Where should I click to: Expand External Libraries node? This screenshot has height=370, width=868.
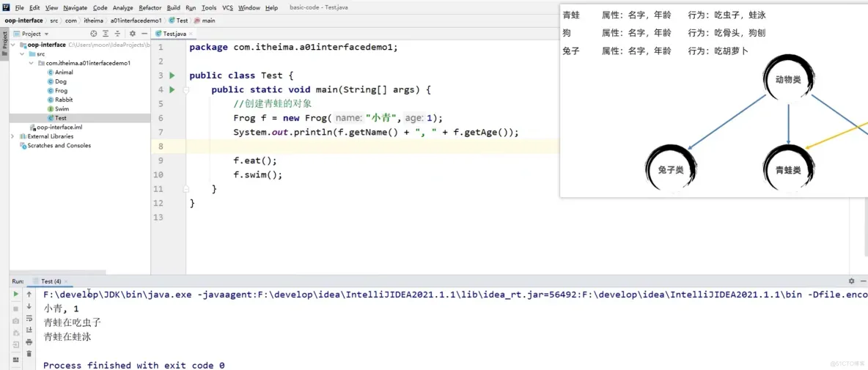coord(14,136)
